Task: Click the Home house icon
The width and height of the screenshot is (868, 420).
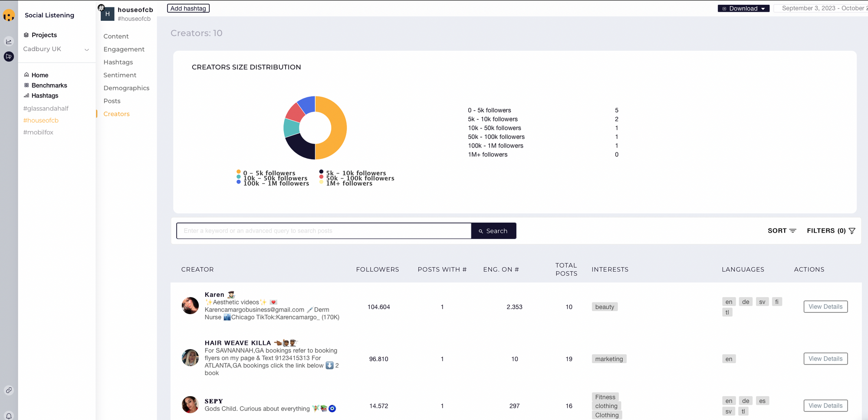Action: (26, 75)
